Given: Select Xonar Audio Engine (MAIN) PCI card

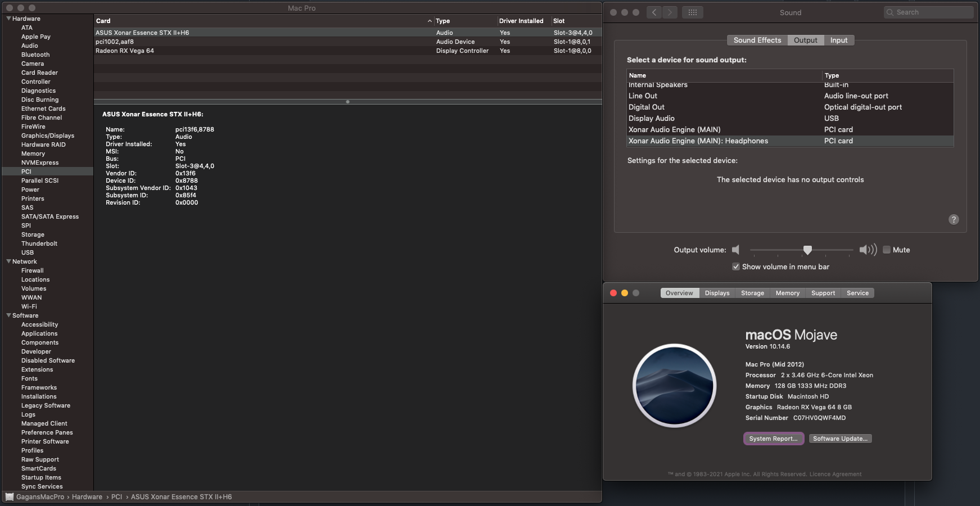Looking at the screenshot, I should 790,130.
